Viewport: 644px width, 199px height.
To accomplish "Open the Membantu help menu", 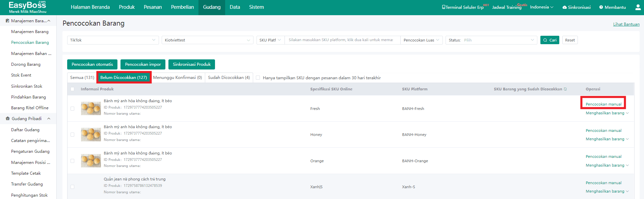I will point(612,7).
